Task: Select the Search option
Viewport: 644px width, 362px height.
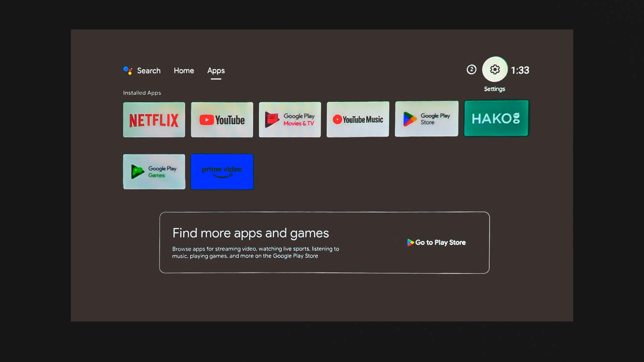Action: pos(149,71)
